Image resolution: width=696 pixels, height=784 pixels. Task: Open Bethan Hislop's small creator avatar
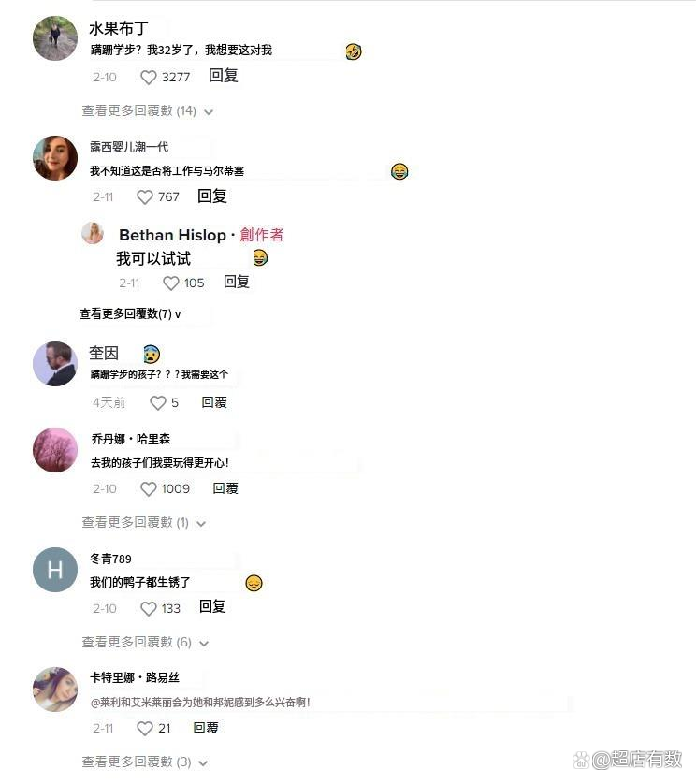pyautogui.click(x=93, y=233)
